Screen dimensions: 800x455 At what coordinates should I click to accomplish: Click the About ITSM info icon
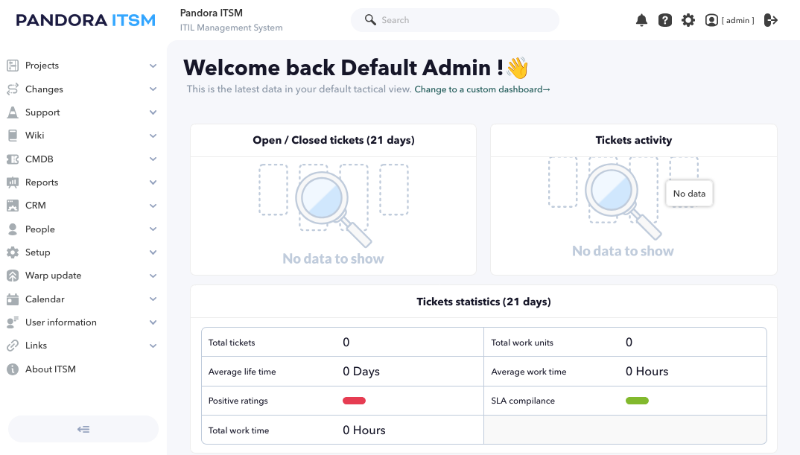pos(13,369)
